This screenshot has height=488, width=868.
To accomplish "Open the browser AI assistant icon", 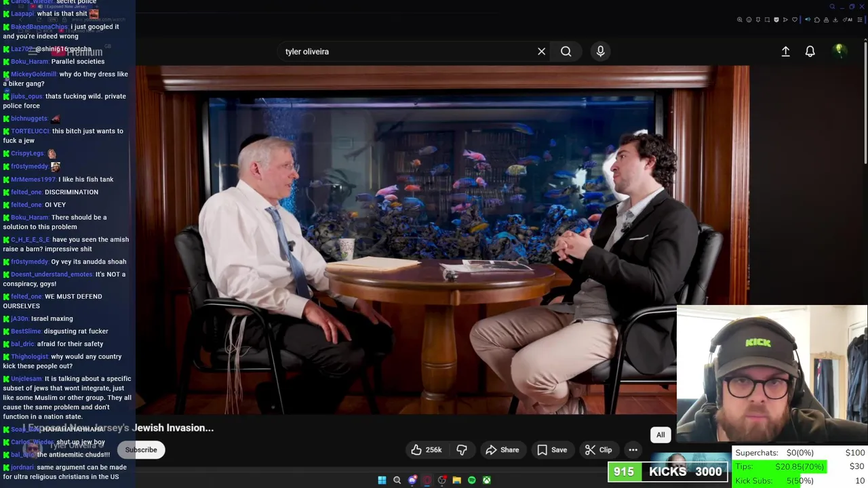I will [849, 20].
